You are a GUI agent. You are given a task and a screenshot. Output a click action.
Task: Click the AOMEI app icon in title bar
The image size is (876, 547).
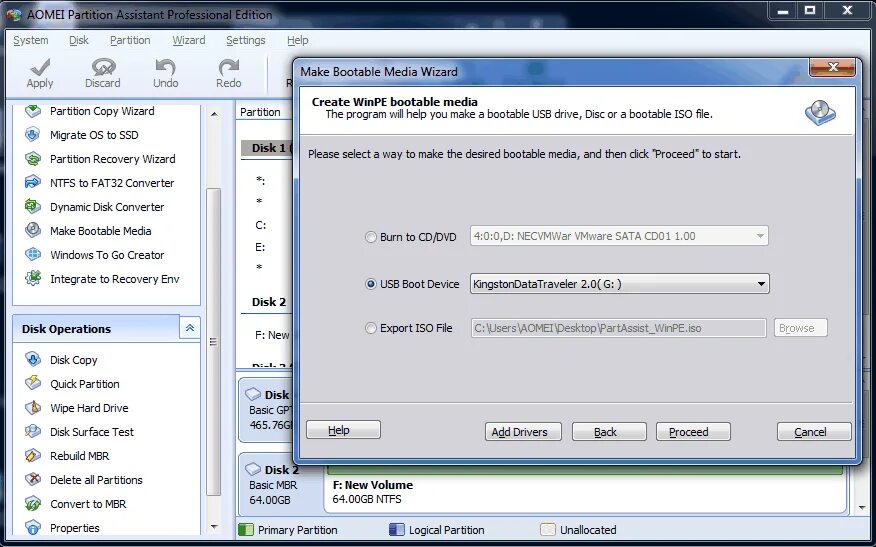click(13, 15)
